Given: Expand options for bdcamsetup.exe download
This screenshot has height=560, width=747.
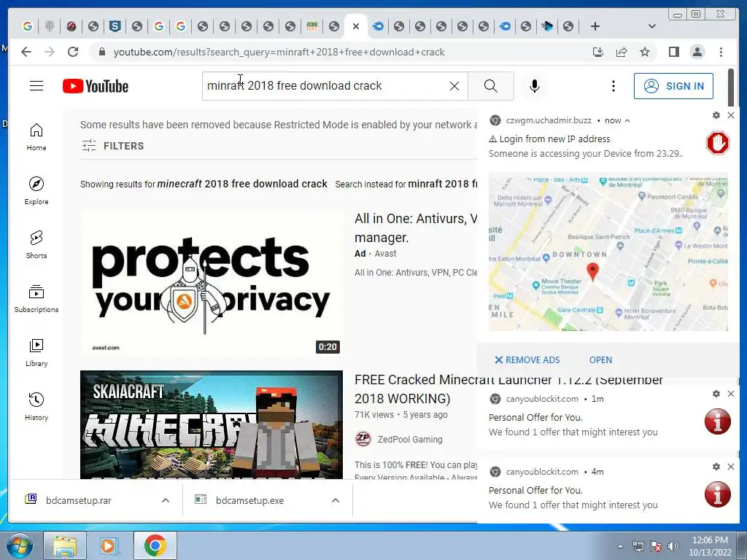Looking at the screenshot, I should pos(336,500).
